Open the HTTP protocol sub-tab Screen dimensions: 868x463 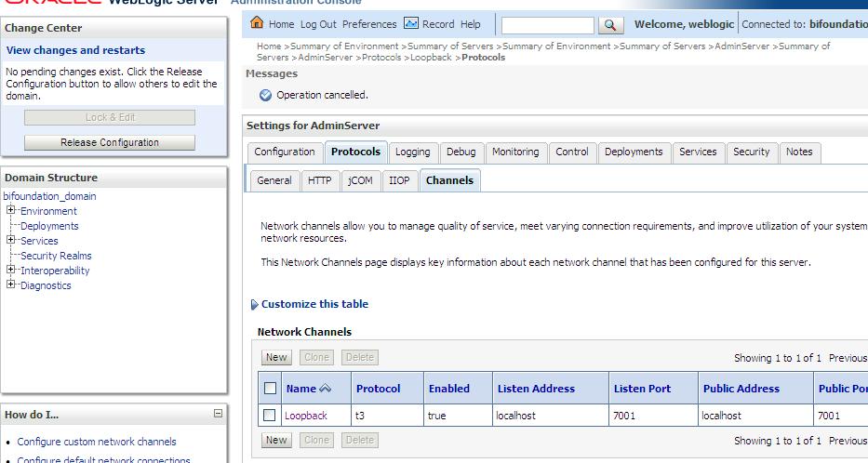[319, 180]
